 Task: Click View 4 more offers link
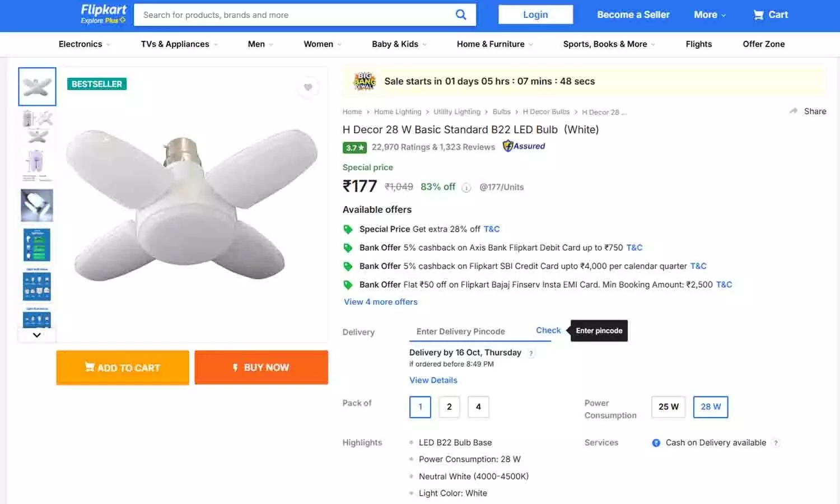point(381,302)
